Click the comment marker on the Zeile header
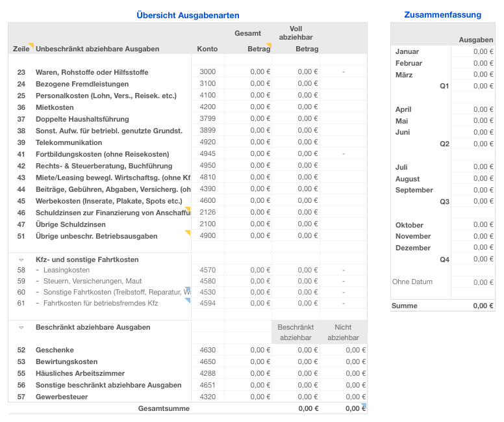 (x=31, y=46)
